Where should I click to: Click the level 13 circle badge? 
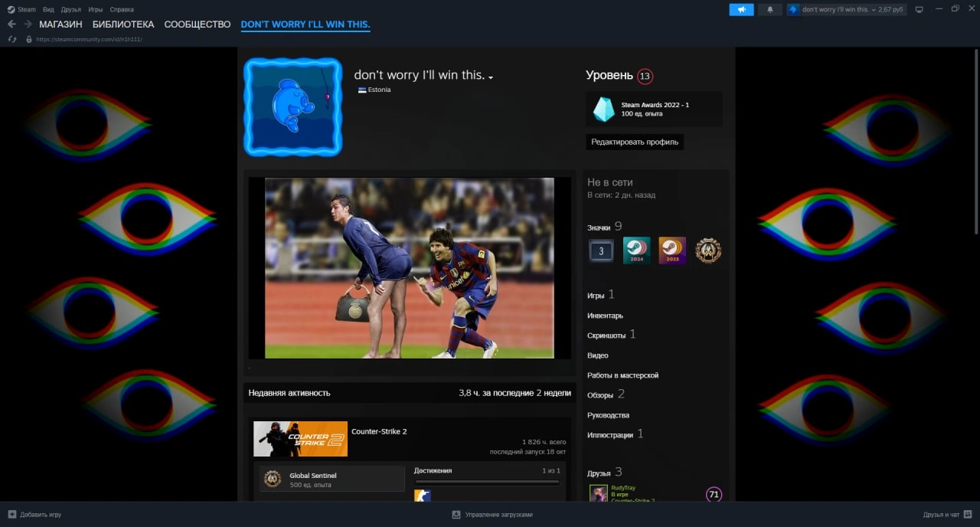tap(645, 76)
